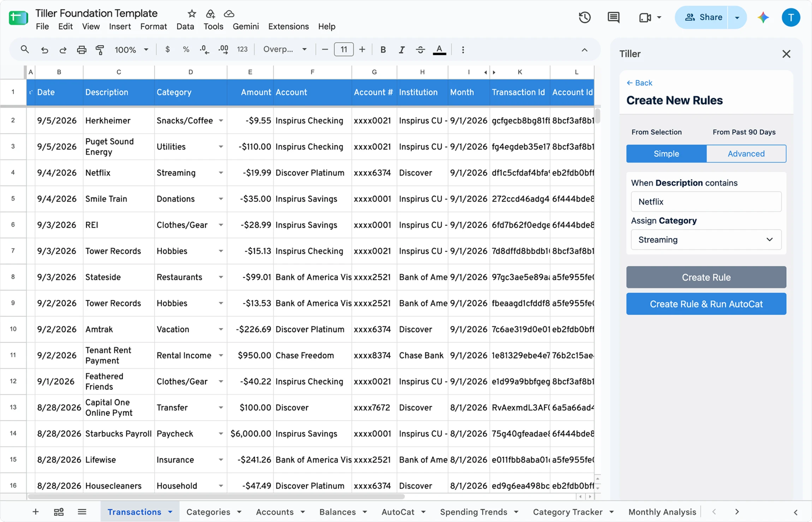Format as percent
The image size is (812, 522).
tap(186, 49)
